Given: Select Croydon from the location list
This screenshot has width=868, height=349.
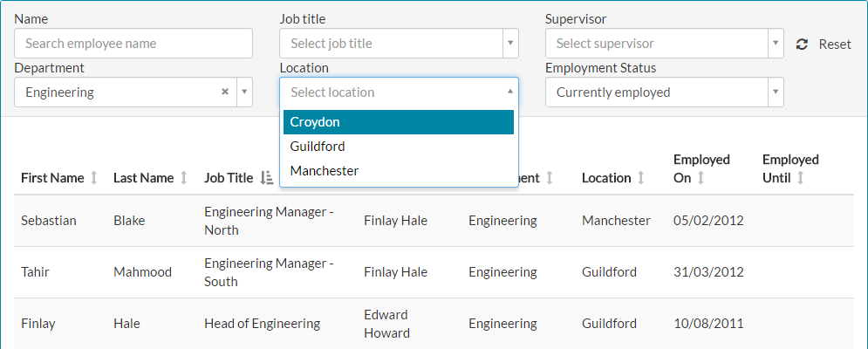Looking at the screenshot, I should point(399,122).
